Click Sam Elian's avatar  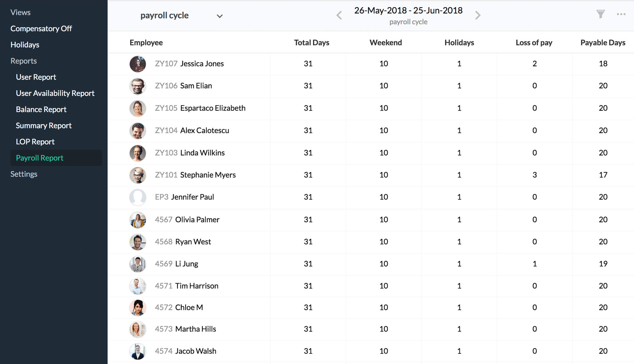coord(138,86)
